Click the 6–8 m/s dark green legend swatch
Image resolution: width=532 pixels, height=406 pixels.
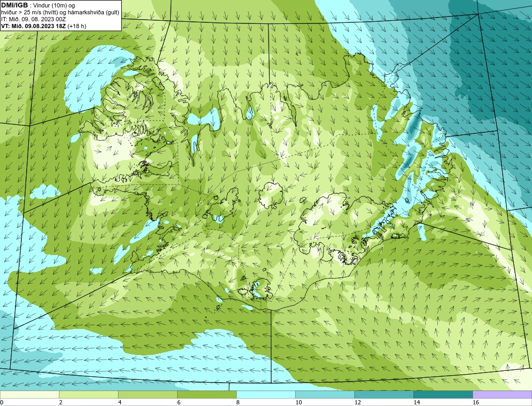pos(206,394)
